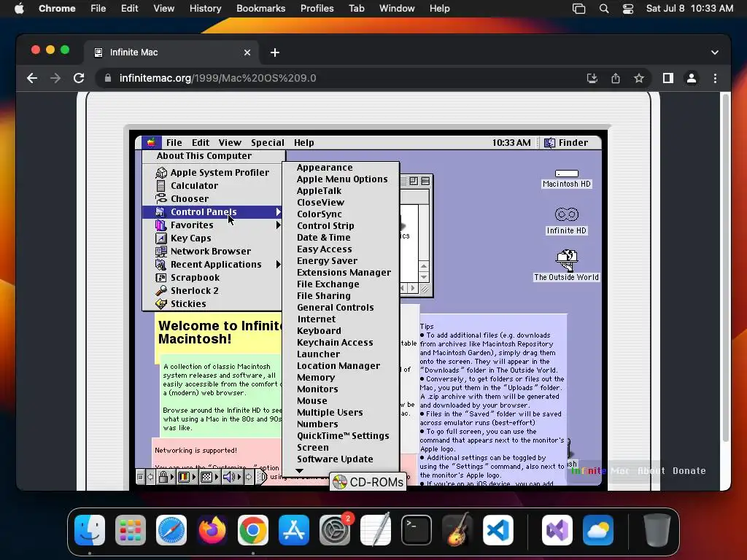Screen dimensions: 747x560
Task: Open Extensions Manager control panel
Action: click(x=341, y=273)
